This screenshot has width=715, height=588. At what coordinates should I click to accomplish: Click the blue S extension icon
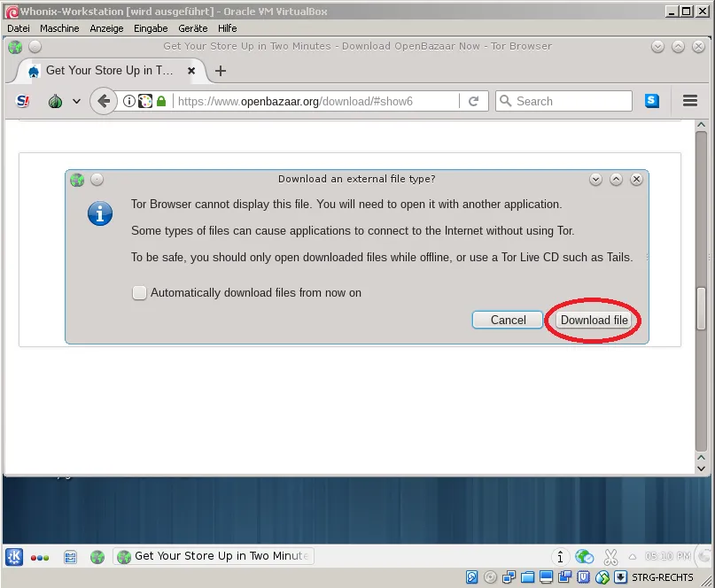click(x=652, y=101)
